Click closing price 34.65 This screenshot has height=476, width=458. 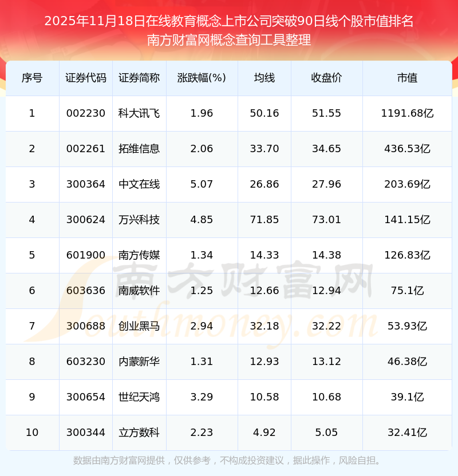point(326,149)
